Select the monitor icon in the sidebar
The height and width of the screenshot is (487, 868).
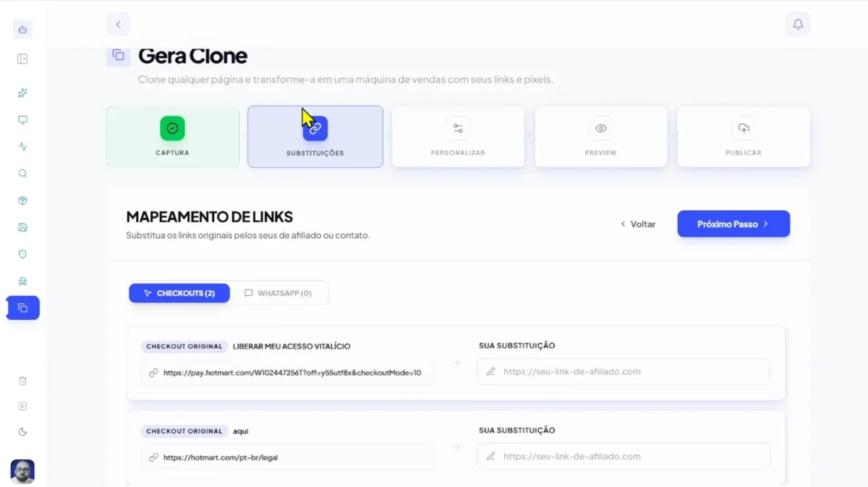tap(22, 119)
